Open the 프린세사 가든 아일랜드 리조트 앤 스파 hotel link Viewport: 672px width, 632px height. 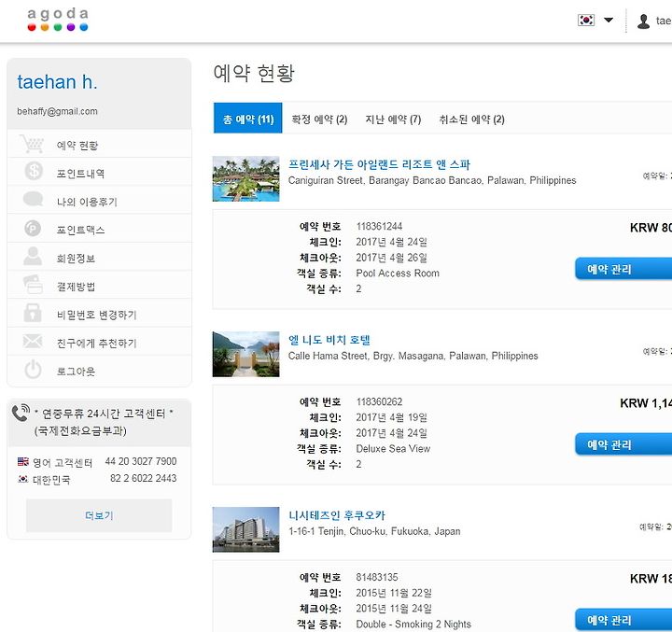(x=379, y=164)
